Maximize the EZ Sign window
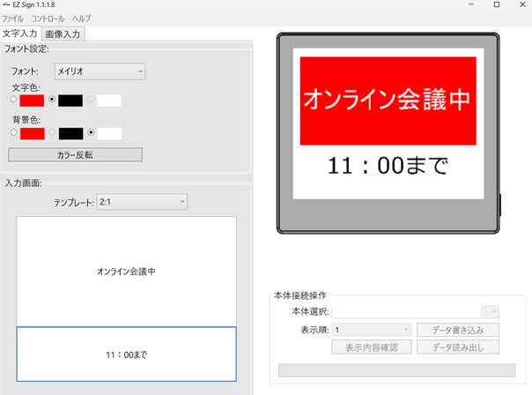Screen dimensions: 532x395 [x=497, y=4]
